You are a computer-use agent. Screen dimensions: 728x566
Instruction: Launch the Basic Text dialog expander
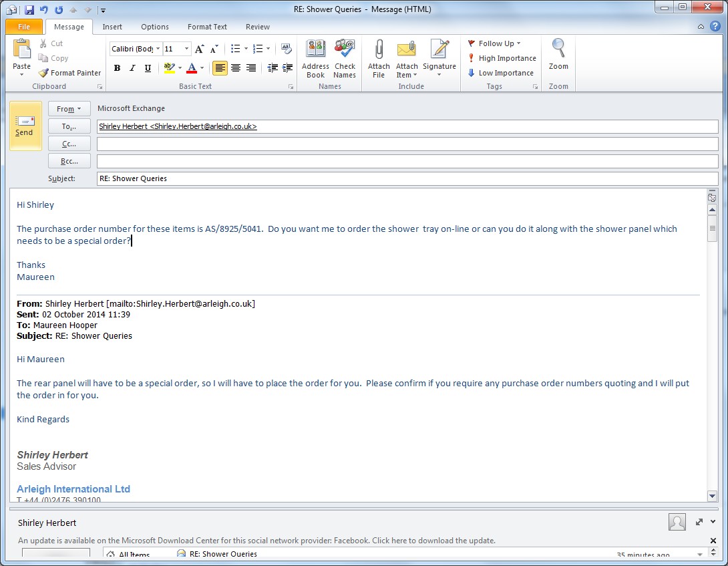291,86
